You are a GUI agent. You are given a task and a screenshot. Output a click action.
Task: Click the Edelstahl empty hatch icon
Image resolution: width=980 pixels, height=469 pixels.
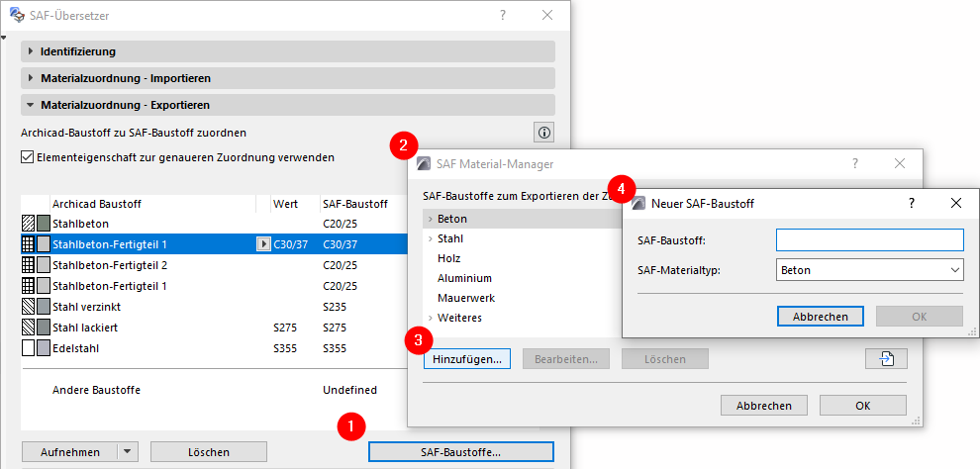coord(28,348)
